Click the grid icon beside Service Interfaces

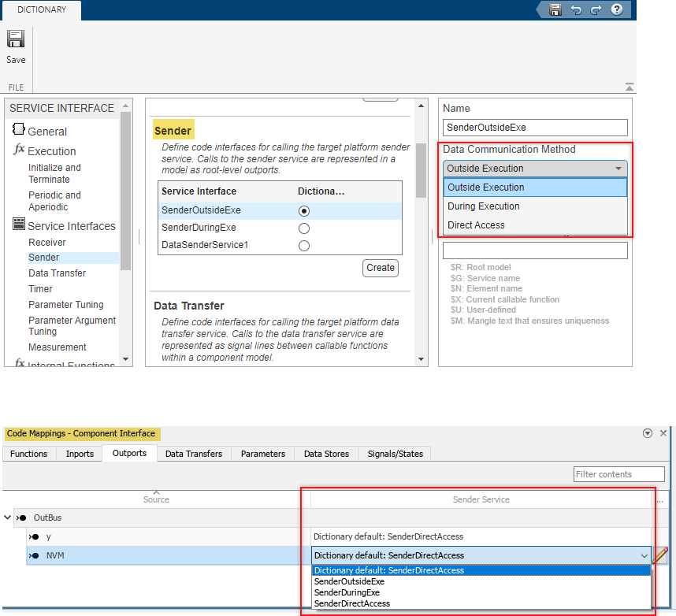point(17,225)
